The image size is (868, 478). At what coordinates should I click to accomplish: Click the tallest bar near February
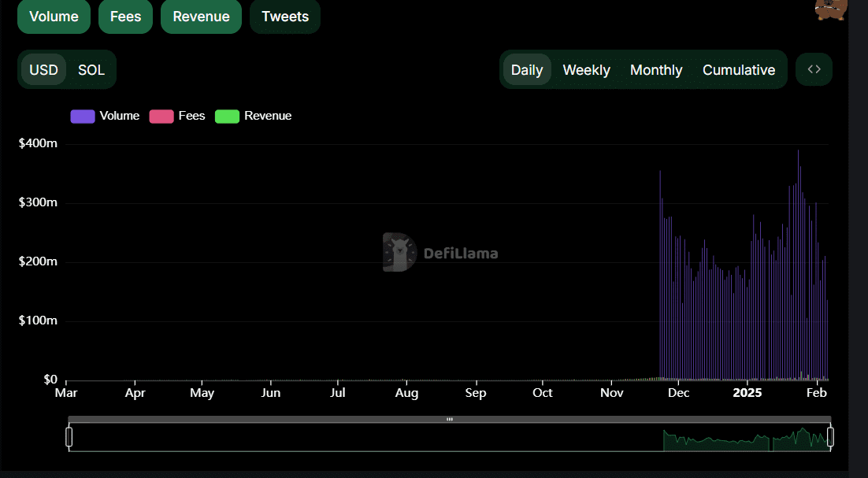(x=797, y=260)
